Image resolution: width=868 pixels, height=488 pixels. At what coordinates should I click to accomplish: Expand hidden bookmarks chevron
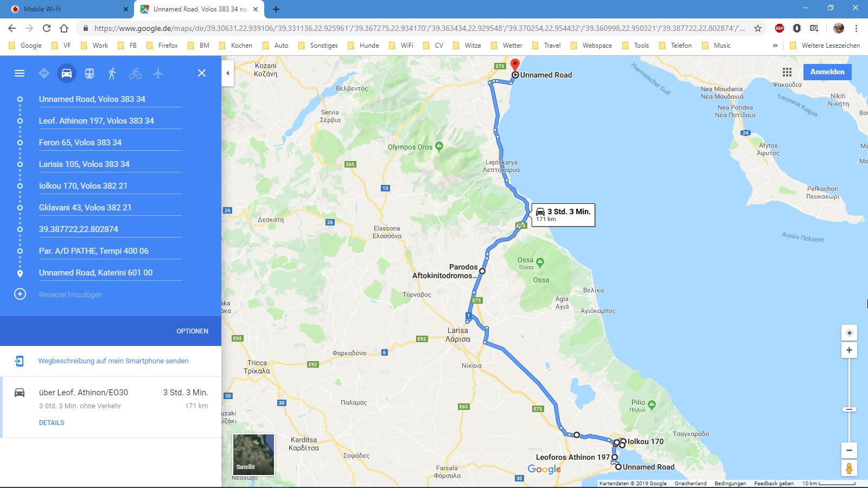[x=775, y=46]
